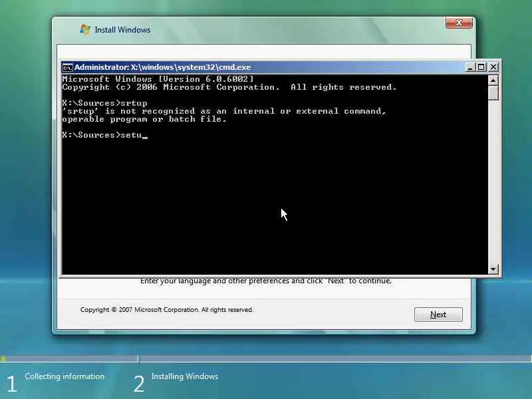This screenshot has width=532, height=399.
Task: Click the scrollbar up arrow in cmd window
Action: tap(493, 80)
